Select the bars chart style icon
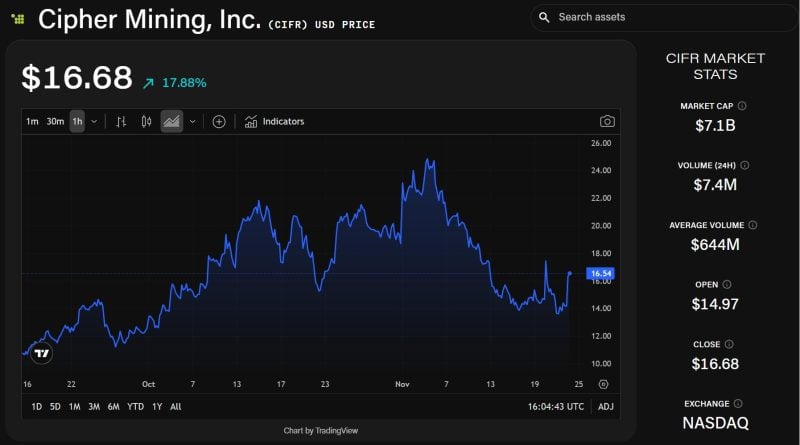This screenshot has height=445, width=800. 121,122
